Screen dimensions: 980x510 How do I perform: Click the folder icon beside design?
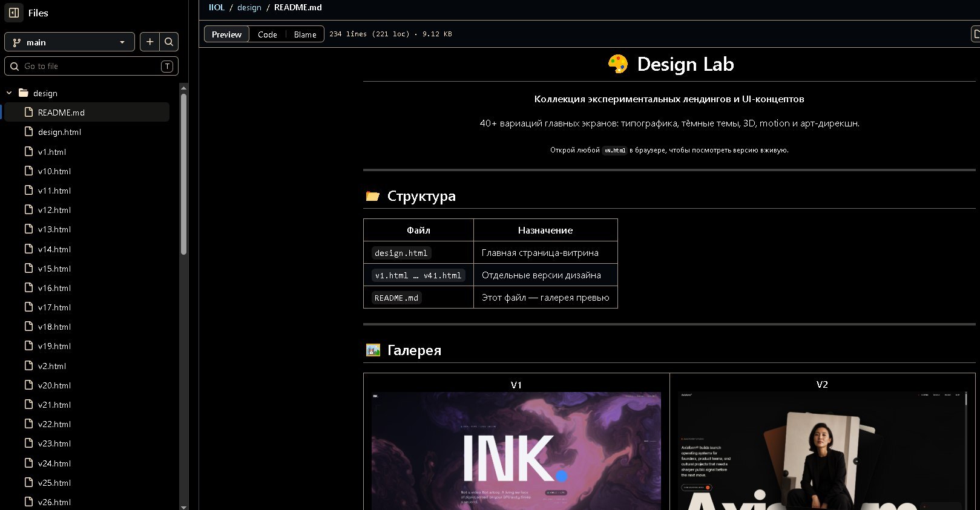(24, 93)
